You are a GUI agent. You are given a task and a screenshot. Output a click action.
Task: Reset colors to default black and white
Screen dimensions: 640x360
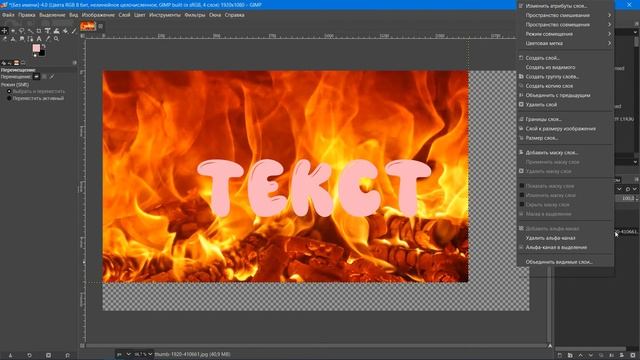(35, 55)
